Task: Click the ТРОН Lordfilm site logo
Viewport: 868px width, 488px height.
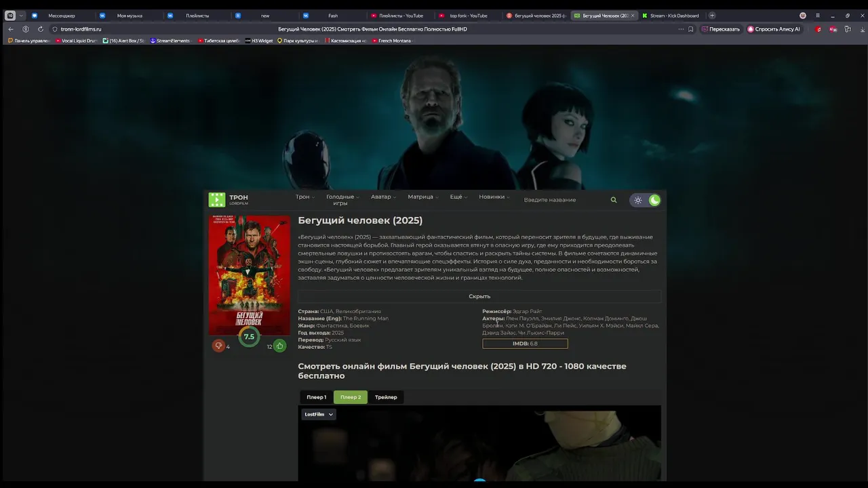Action: point(229,199)
